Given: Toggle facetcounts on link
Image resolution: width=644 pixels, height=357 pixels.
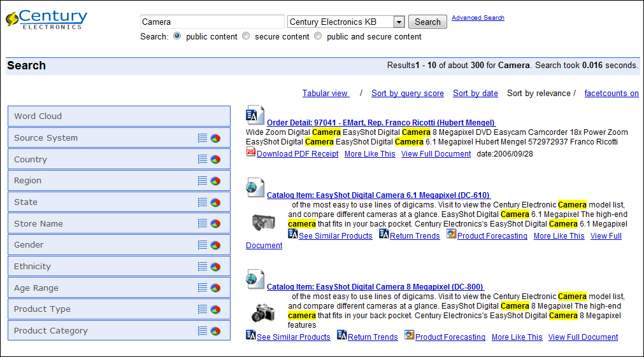Looking at the screenshot, I should pyautogui.click(x=612, y=93).
